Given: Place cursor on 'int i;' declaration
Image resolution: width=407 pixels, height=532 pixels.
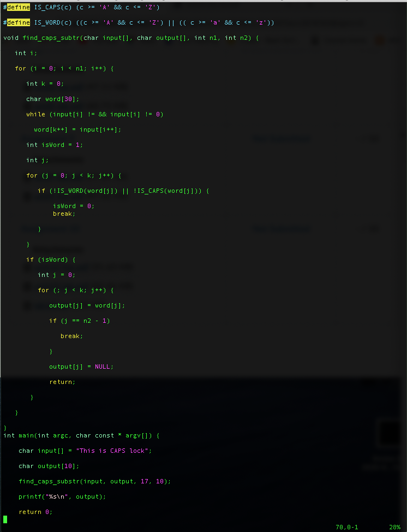Looking at the screenshot, I should pos(26,53).
